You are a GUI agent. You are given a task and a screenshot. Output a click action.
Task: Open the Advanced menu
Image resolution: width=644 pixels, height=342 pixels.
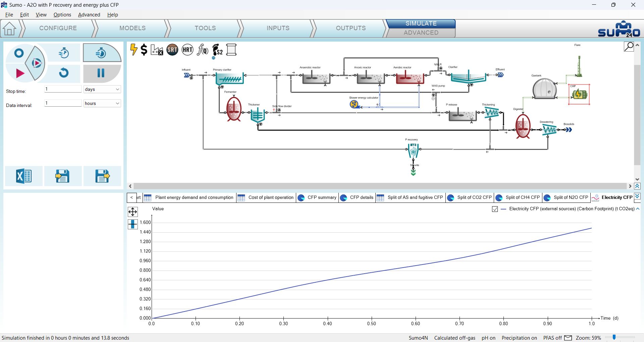(x=89, y=15)
